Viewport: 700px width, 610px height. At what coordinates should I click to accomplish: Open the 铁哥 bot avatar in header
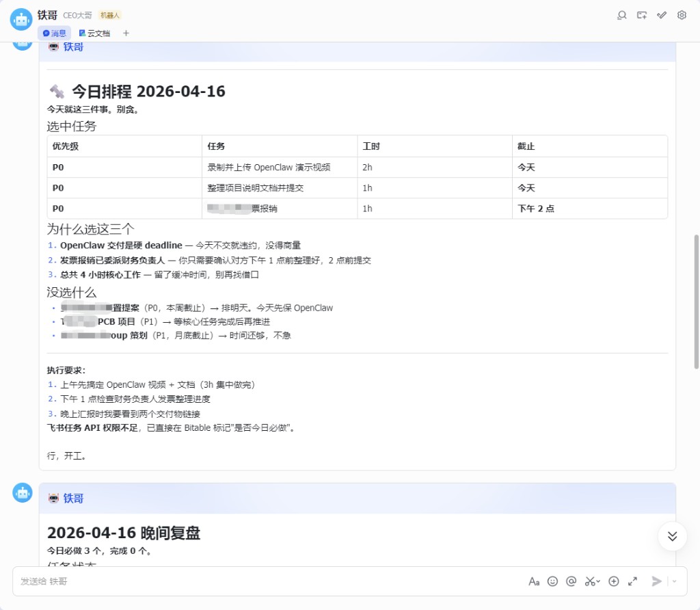click(x=21, y=20)
